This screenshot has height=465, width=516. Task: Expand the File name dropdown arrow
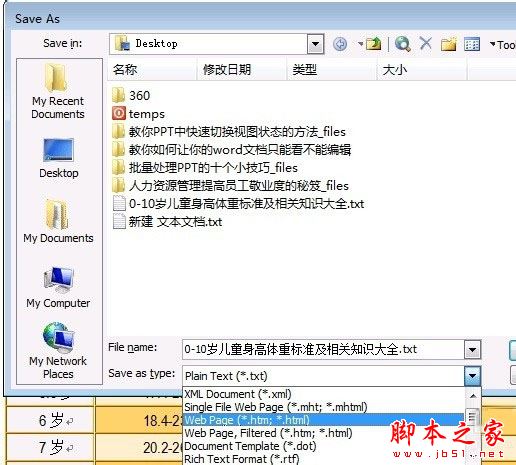click(472, 349)
